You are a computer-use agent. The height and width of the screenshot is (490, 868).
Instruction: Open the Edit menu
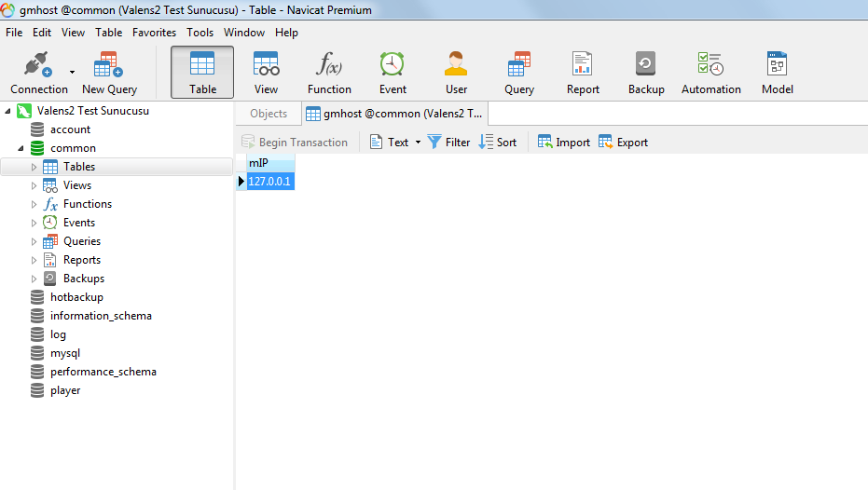[42, 33]
